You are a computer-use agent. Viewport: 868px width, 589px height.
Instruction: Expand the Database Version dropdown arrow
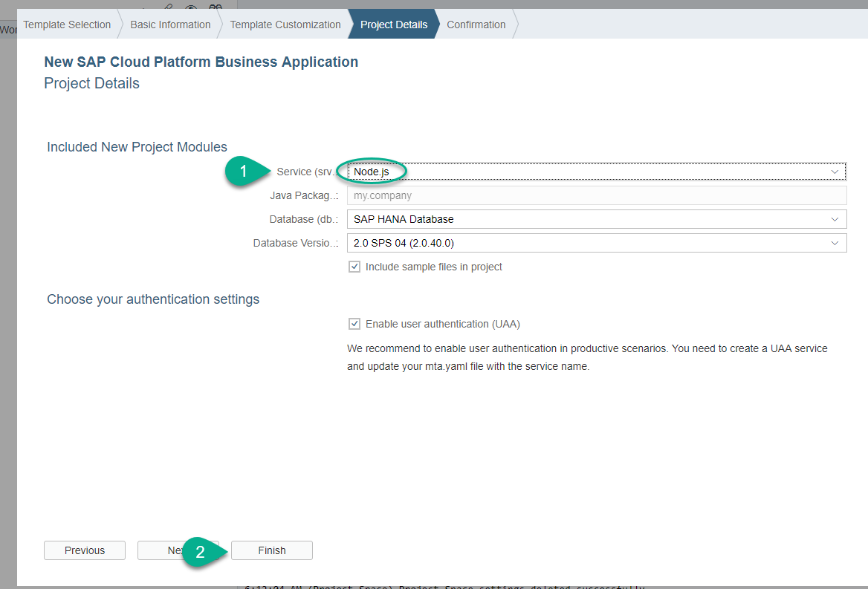click(835, 244)
